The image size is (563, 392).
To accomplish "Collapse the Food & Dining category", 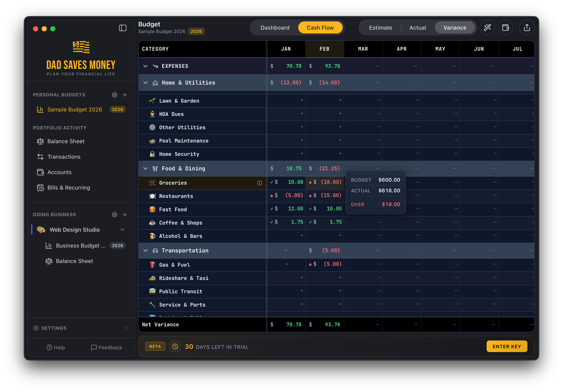I will click(145, 169).
